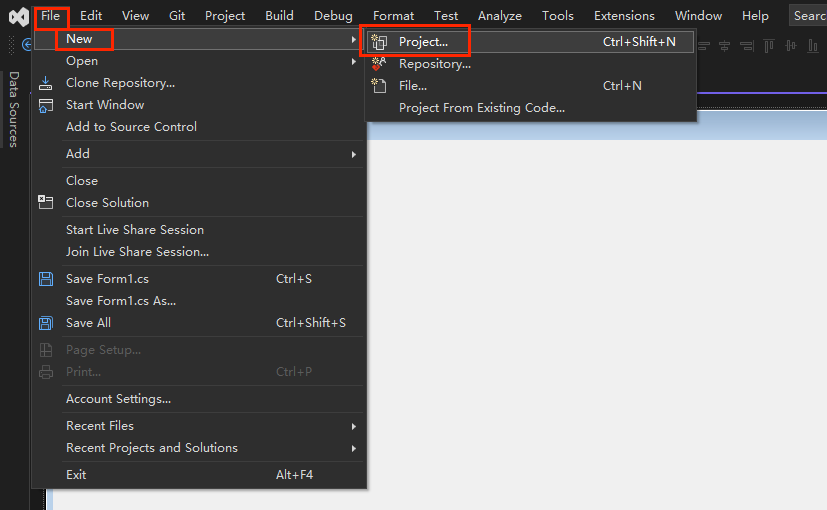Click the Save Form1.cs floppy disk icon
Image resolution: width=827 pixels, height=510 pixels.
(46, 279)
